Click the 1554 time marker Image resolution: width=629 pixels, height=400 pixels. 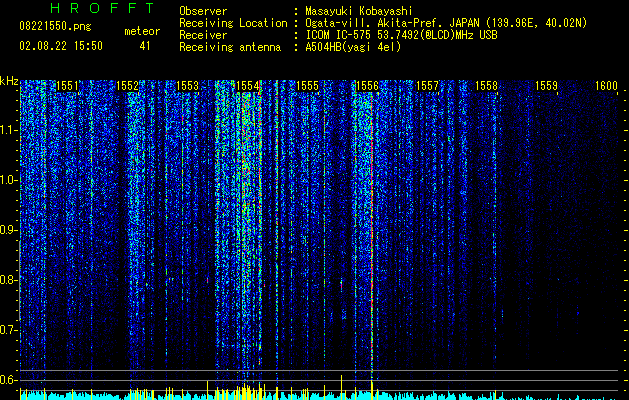[x=248, y=86]
